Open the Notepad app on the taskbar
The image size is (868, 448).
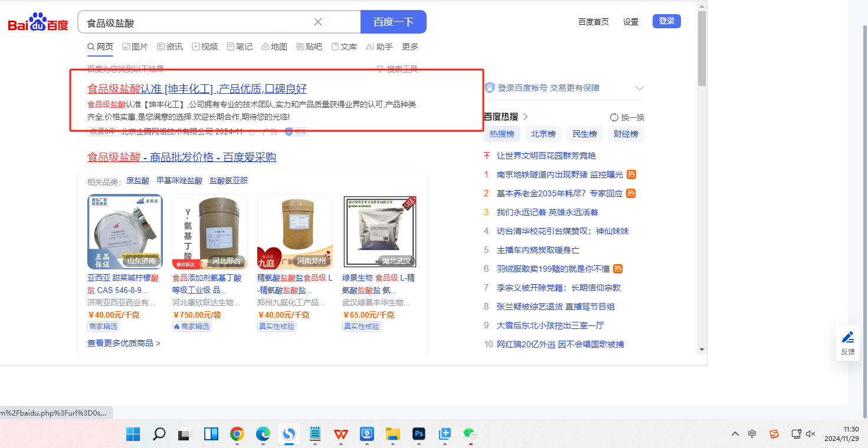315,434
